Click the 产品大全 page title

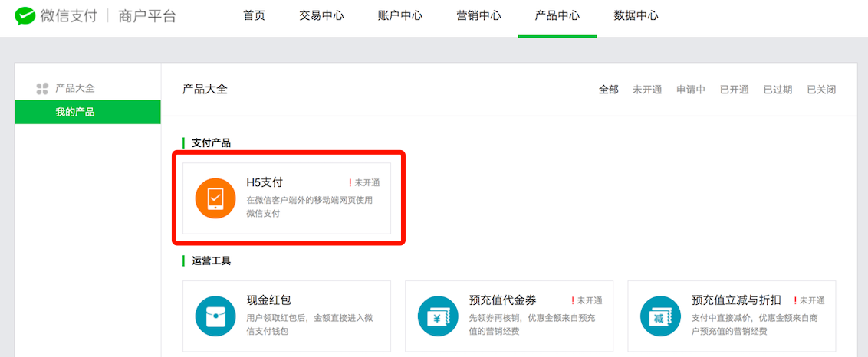click(x=205, y=89)
